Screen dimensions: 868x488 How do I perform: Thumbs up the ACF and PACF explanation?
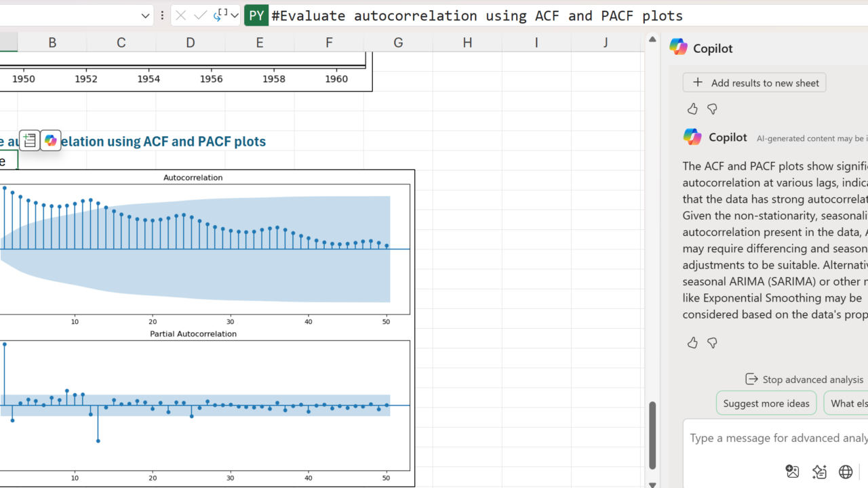tap(692, 343)
